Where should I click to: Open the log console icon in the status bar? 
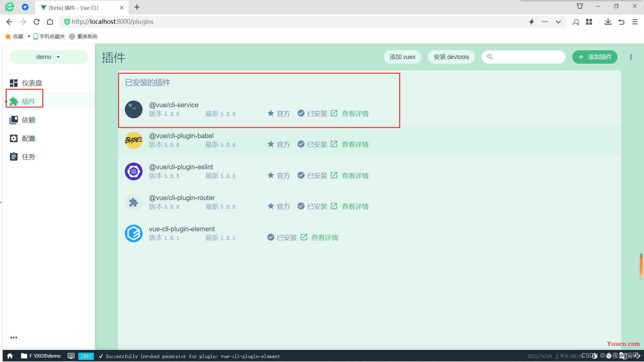[71, 356]
